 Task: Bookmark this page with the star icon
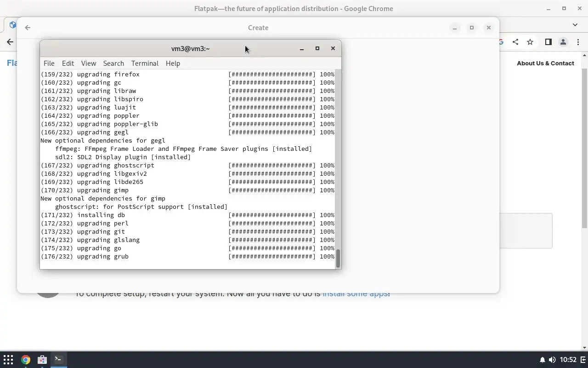click(x=530, y=42)
